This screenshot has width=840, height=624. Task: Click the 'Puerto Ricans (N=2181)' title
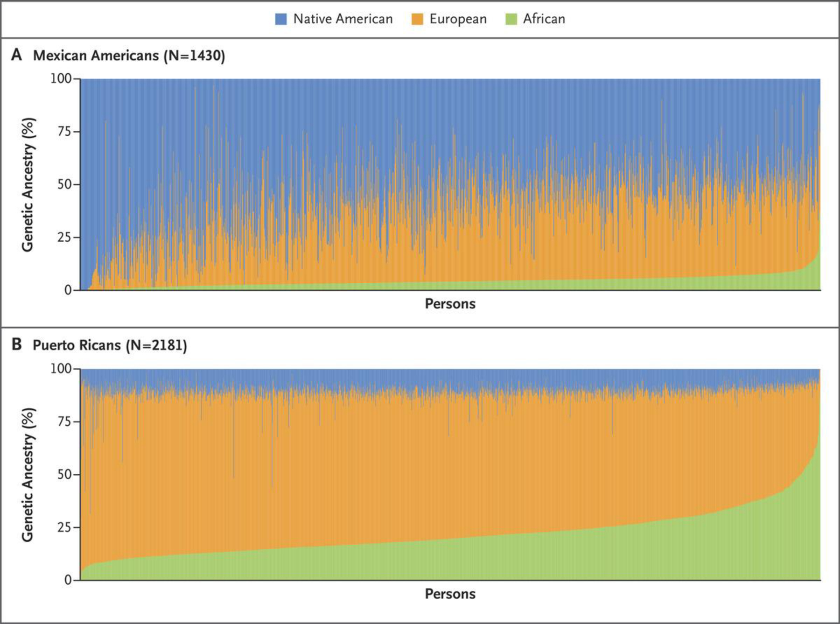(110, 345)
